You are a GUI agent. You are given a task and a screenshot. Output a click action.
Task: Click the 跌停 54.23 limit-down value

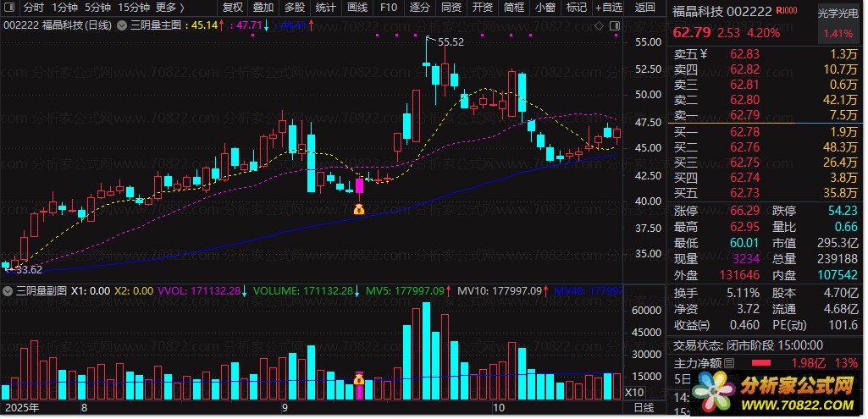pos(843,211)
